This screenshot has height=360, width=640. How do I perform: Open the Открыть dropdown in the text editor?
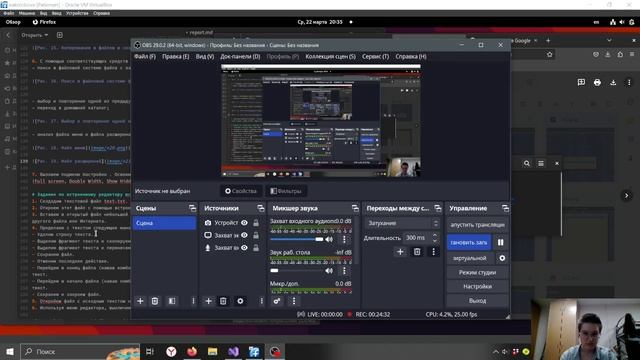coord(35,35)
